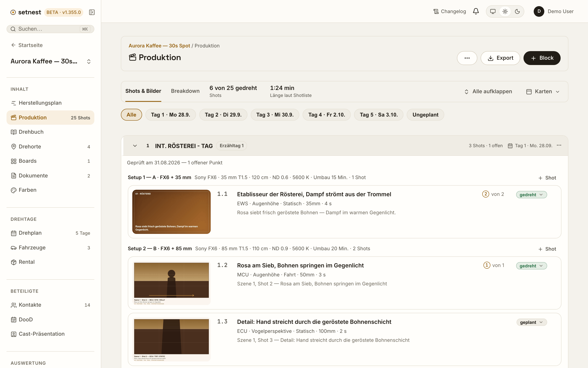Add Shot to Setup 1
This screenshot has height=368, width=588.
coord(547,178)
